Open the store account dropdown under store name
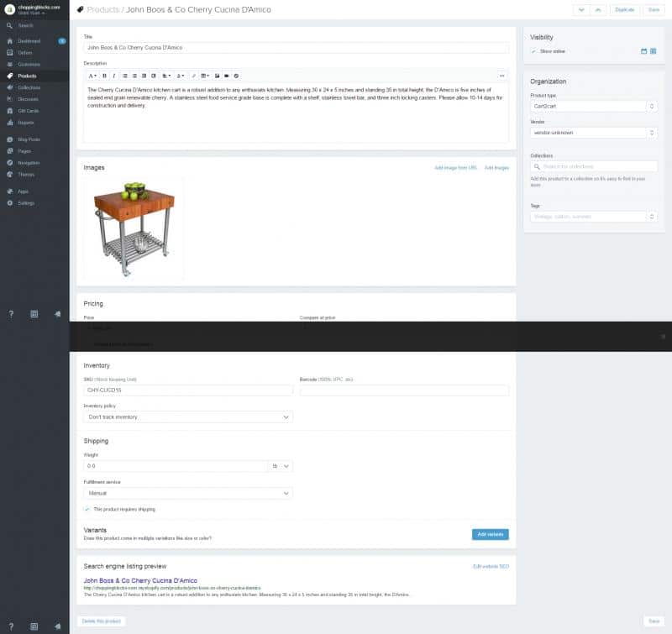This screenshot has width=672, height=634. click(x=31, y=13)
